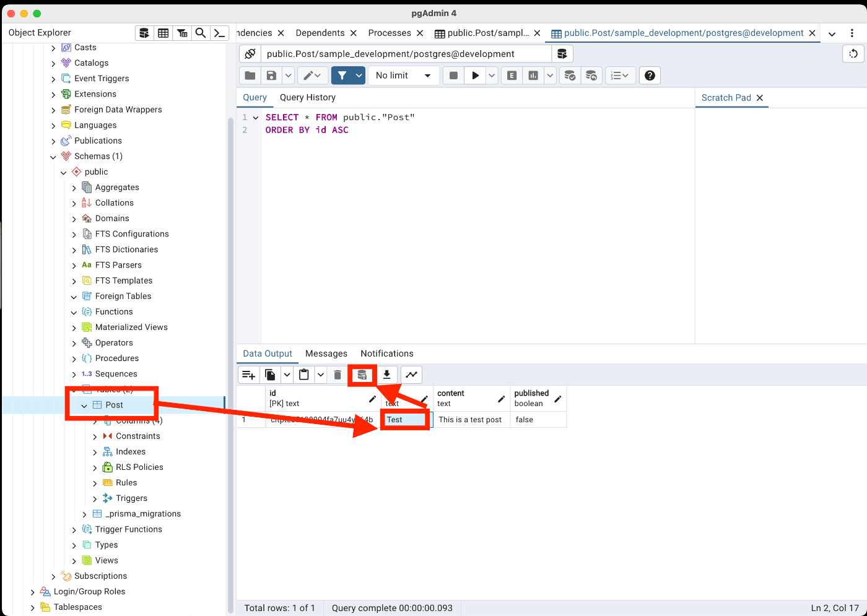
Task: Open the Macros list dropdown
Action: click(x=620, y=76)
